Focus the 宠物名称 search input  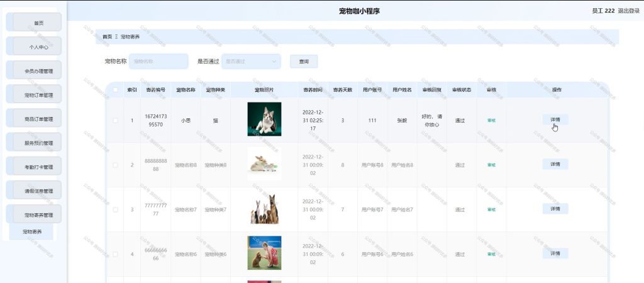click(158, 61)
